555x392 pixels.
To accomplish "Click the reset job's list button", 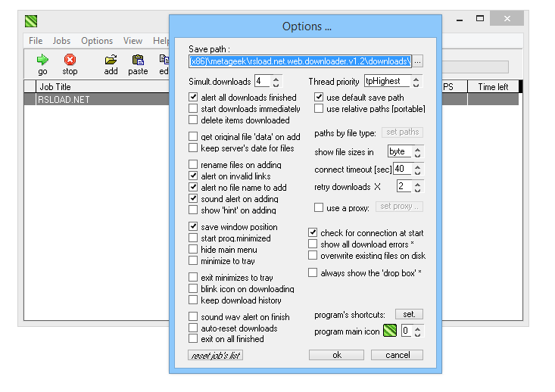I will [215, 355].
